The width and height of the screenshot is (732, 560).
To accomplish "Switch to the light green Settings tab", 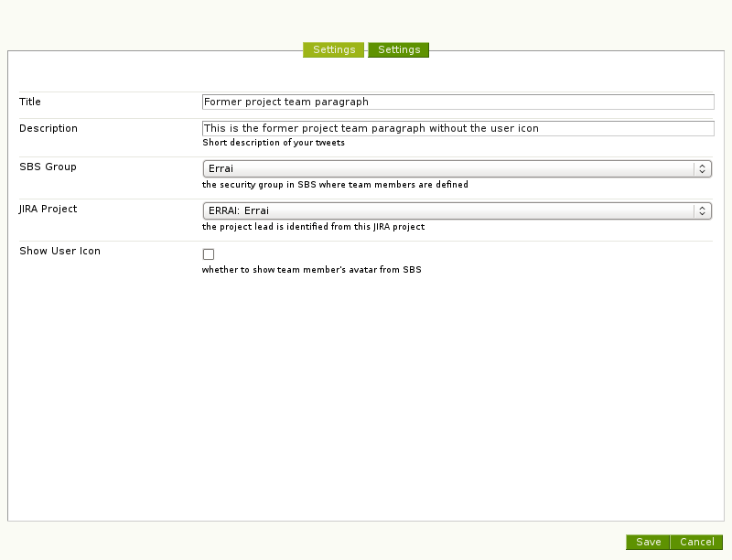I will (x=334, y=49).
